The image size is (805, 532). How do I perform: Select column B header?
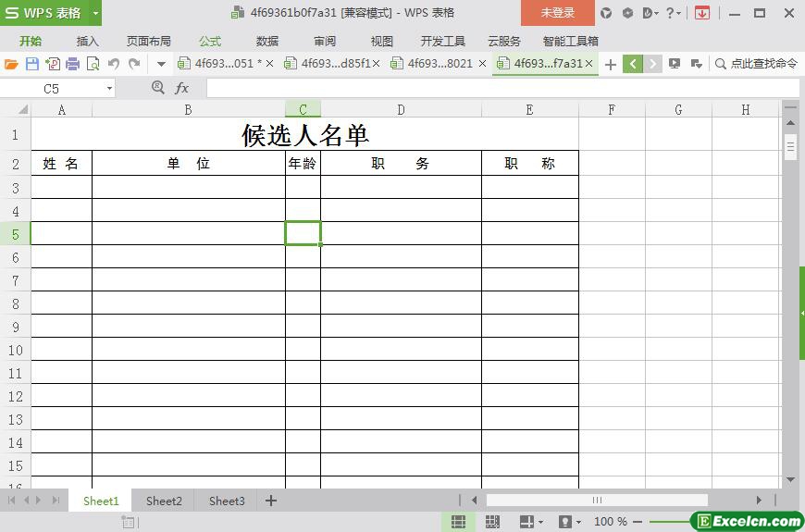tap(189, 109)
